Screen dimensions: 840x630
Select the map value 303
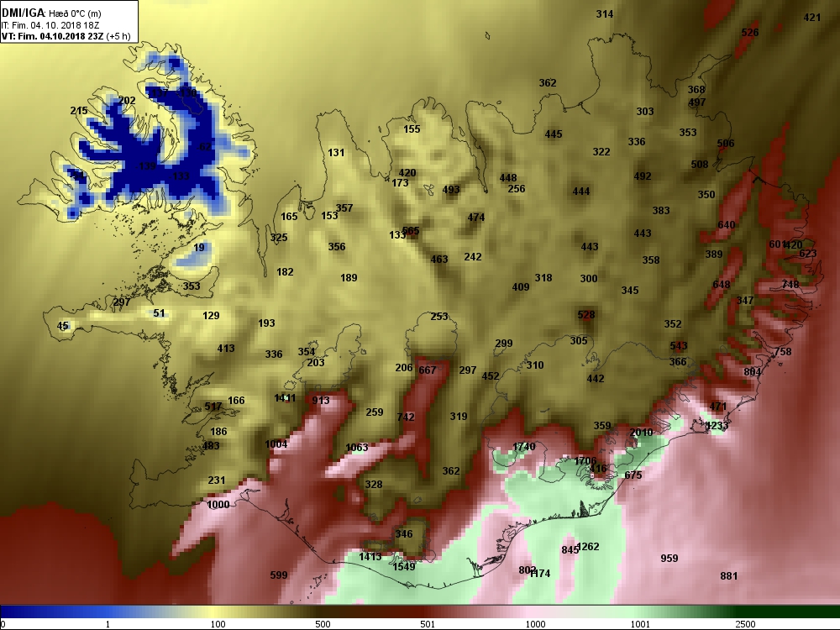click(x=645, y=112)
